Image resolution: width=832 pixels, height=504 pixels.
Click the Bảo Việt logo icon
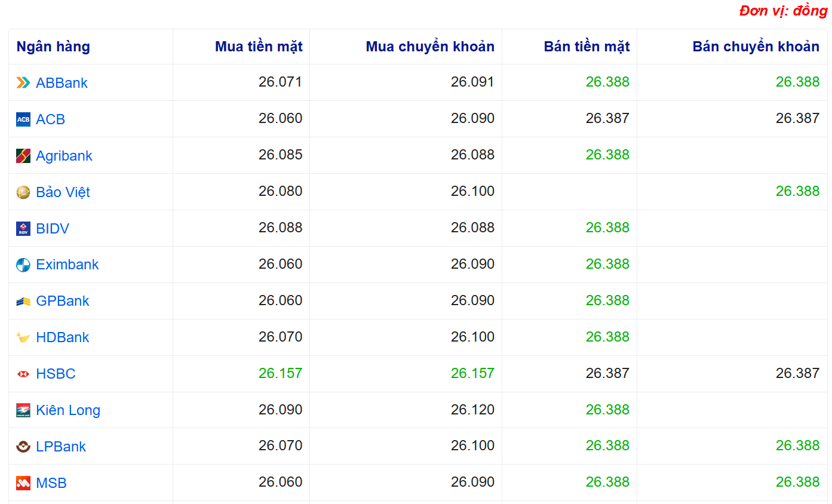[x=23, y=192]
